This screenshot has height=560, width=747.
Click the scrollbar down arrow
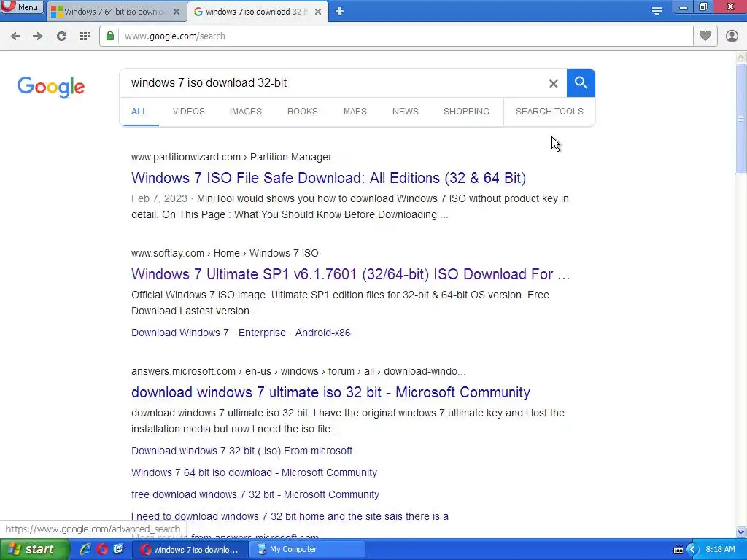(741, 532)
